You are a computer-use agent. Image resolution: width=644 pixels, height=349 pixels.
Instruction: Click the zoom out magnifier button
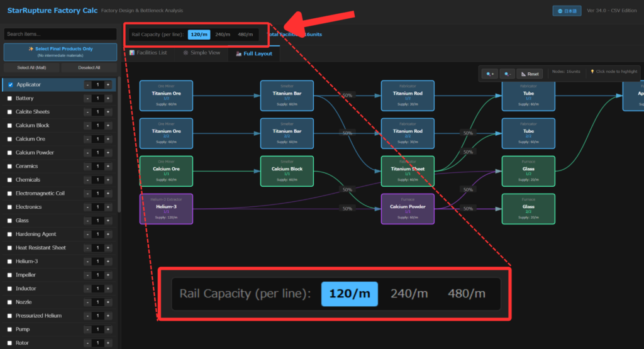[x=508, y=74]
